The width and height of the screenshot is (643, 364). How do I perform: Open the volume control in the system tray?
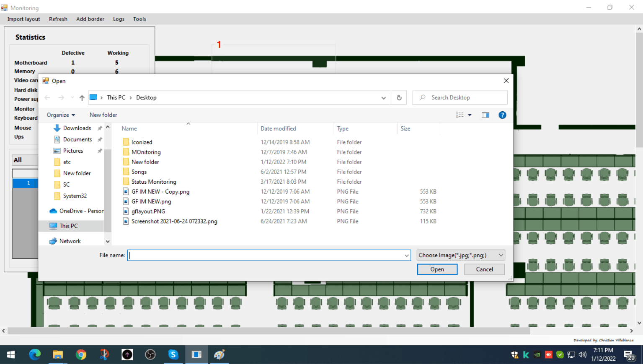(582, 354)
